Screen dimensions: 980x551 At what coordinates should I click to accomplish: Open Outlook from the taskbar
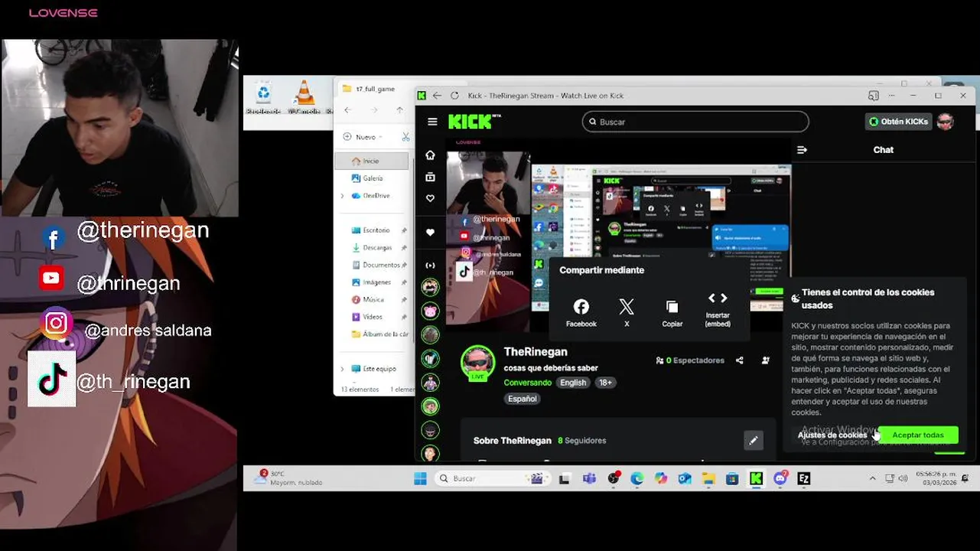point(685,478)
